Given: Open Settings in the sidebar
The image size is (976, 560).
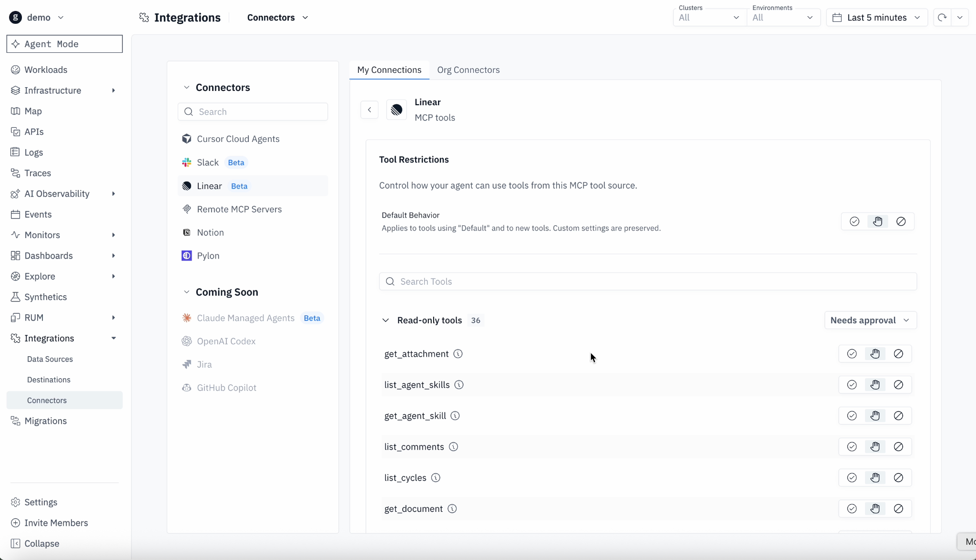Looking at the screenshot, I should [64, 502].
